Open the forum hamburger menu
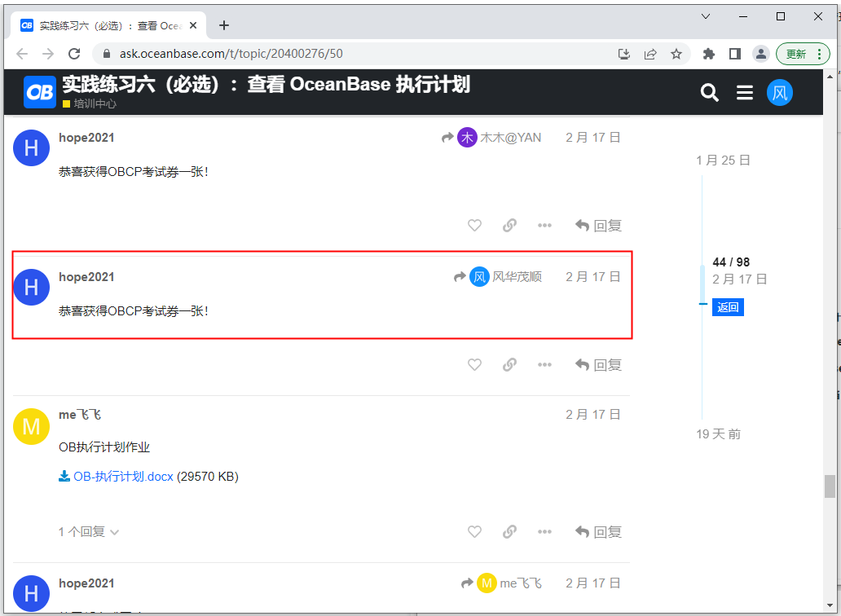This screenshot has height=616, width=841. point(745,92)
